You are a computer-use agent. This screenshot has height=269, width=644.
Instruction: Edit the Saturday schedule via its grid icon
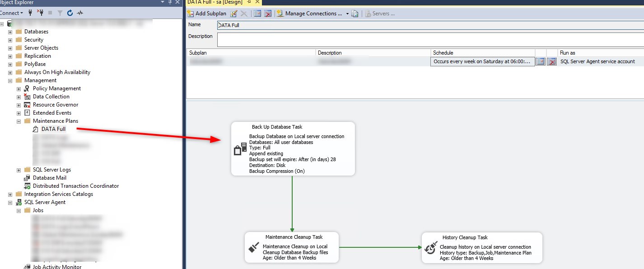click(x=541, y=62)
